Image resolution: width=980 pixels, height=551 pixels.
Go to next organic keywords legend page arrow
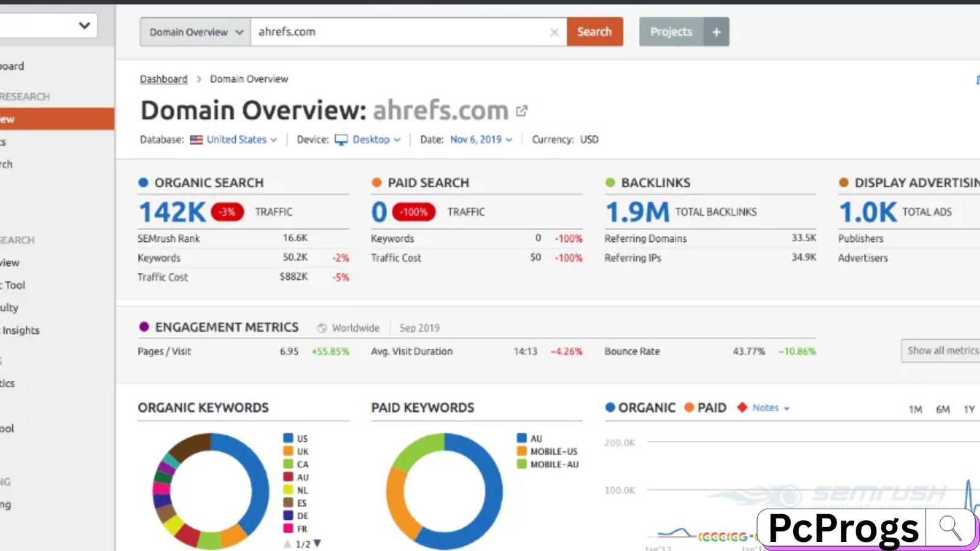point(317,543)
